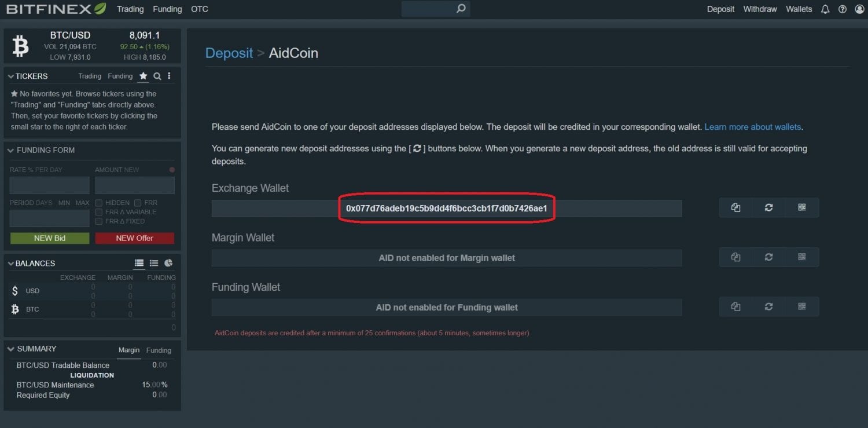868x428 pixels.
Task: Click the 8,091.1 last price
Action: (x=145, y=35)
